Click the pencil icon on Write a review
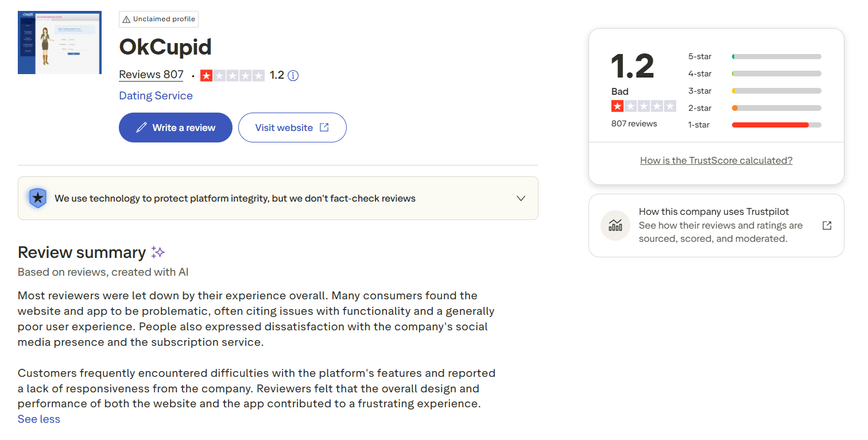 coord(141,128)
